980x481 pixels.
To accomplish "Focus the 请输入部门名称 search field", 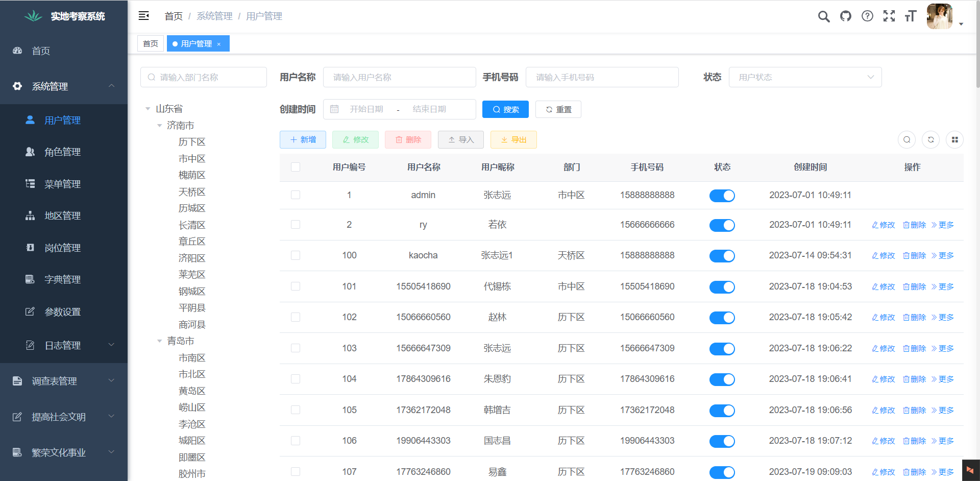I will 204,77.
